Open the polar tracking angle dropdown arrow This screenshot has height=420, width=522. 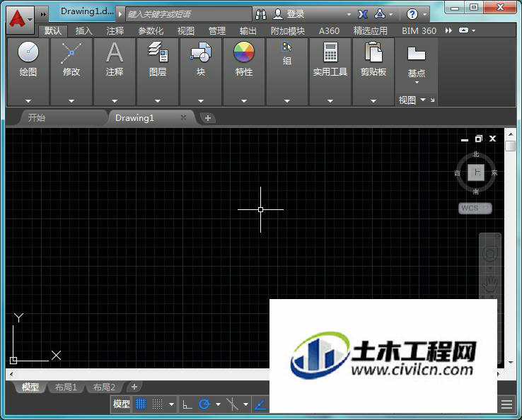pyautogui.click(x=218, y=404)
